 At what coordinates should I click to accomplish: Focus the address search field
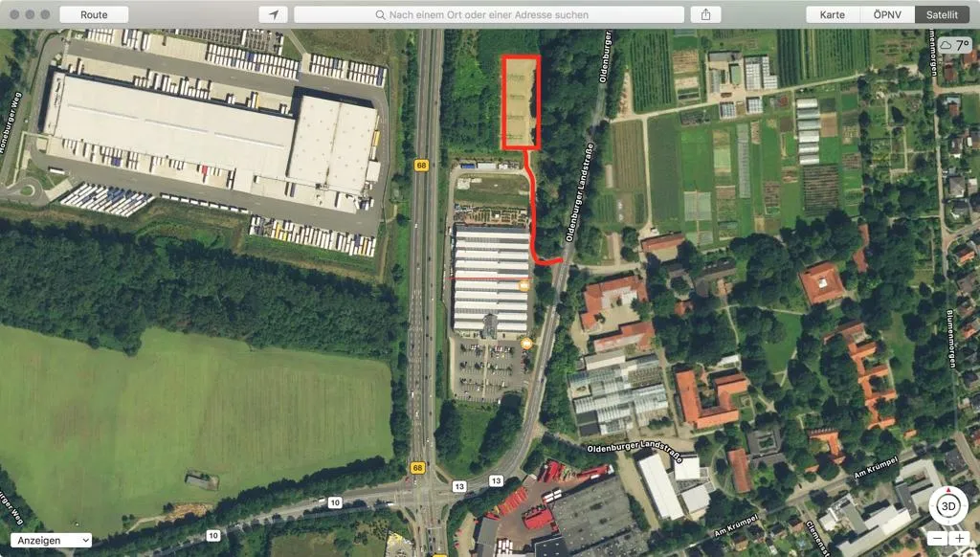(489, 14)
